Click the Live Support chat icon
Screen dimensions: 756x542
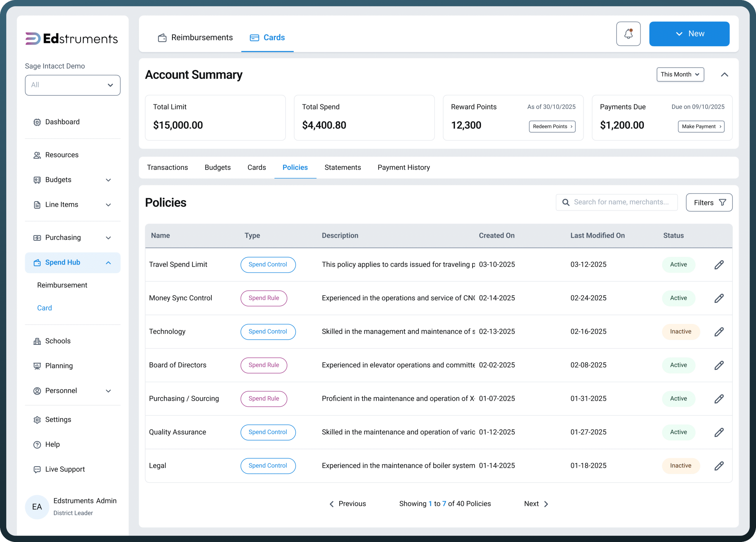[37, 469]
